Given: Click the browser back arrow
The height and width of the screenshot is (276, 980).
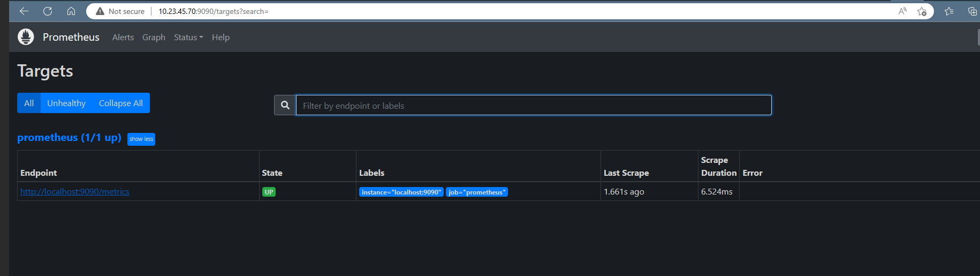Looking at the screenshot, I should 24,11.
